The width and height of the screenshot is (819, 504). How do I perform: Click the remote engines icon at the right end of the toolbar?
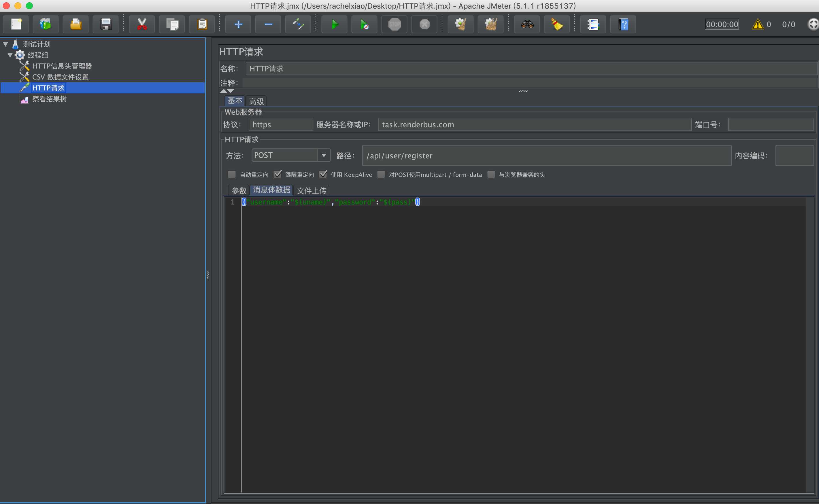pyautogui.click(x=813, y=24)
